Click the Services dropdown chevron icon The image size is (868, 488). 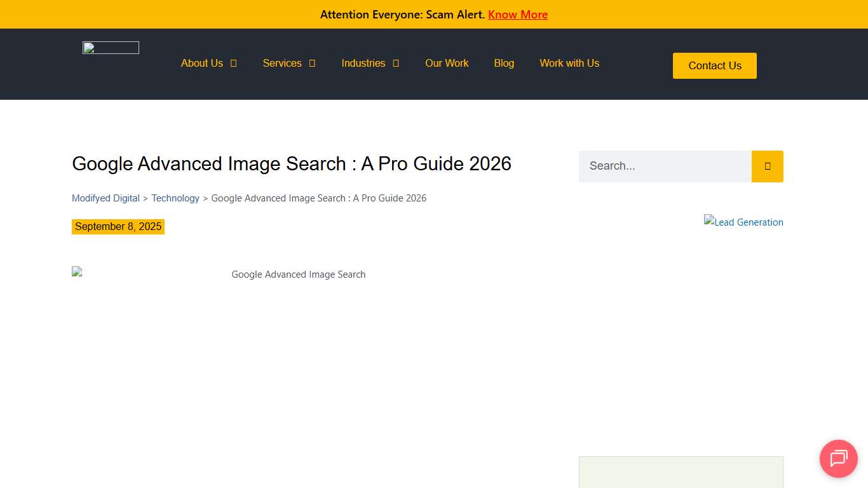pos(312,63)
